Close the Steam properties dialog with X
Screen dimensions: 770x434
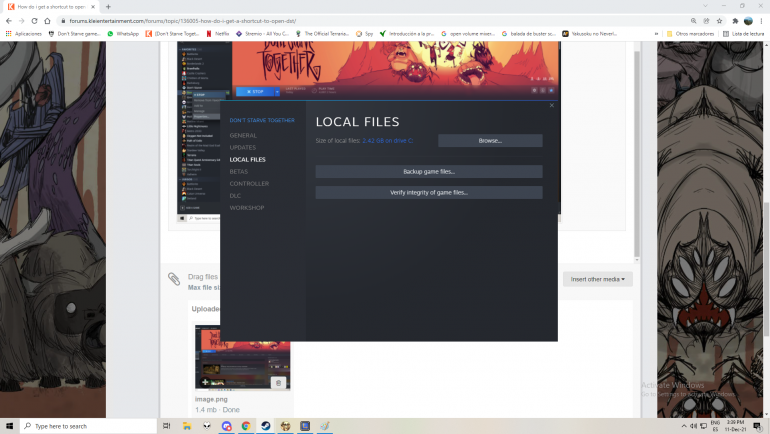point(551,105)
